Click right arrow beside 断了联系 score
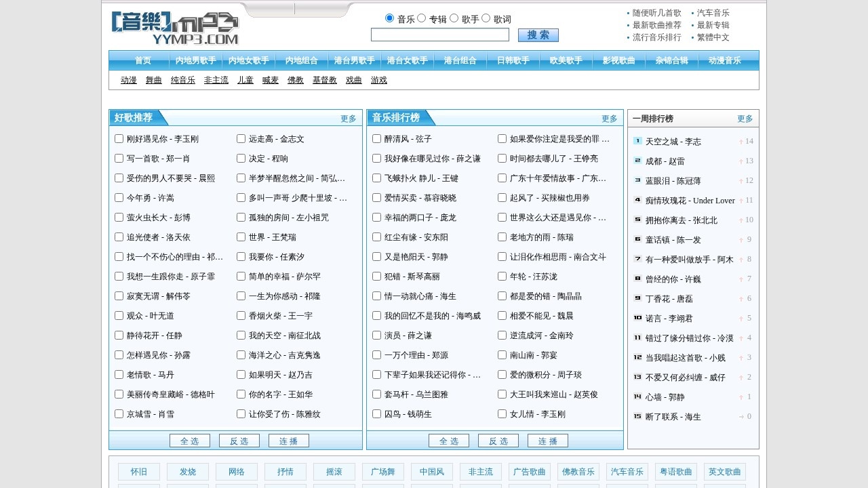868x488 pixels. [741, 417]
